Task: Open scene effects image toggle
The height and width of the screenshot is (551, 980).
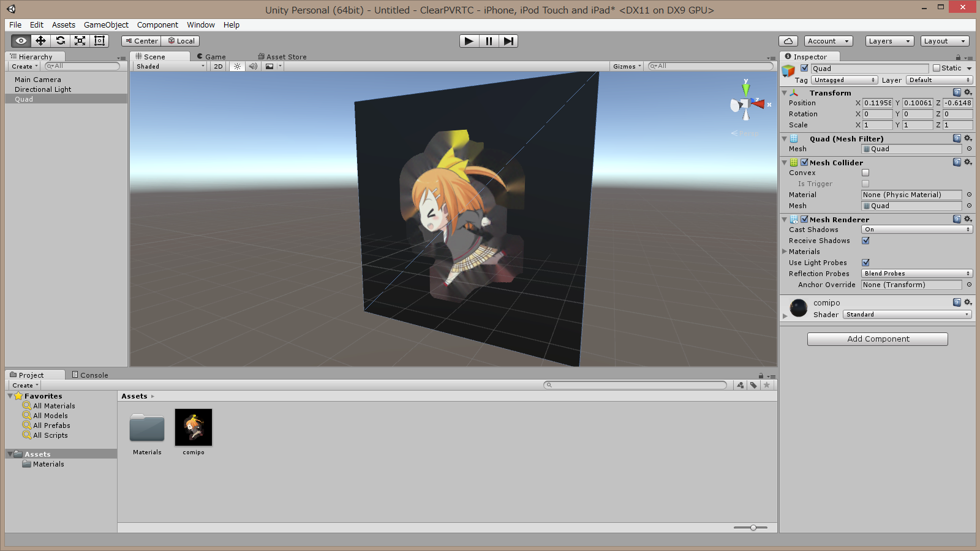Action: [x=269, y=66]
